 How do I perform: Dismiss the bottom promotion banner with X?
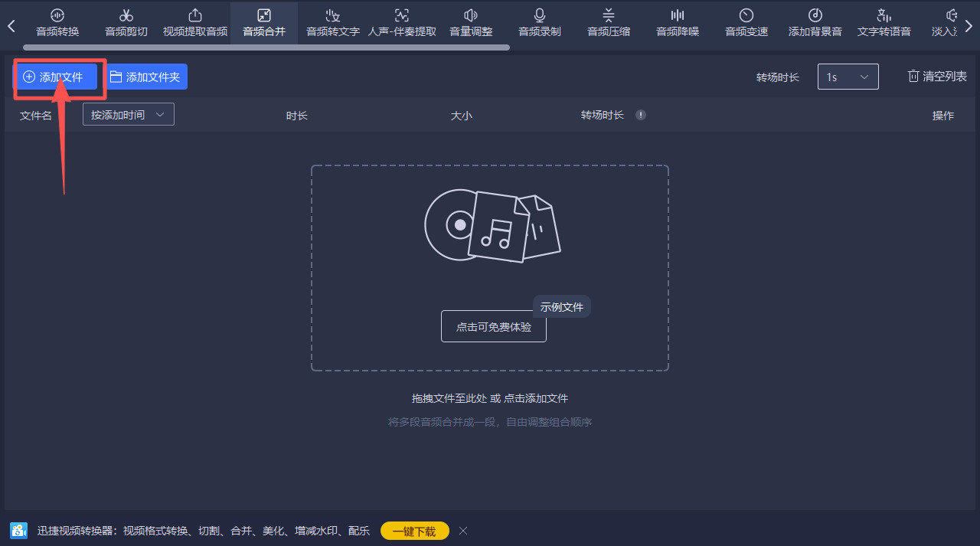click(x=462, y=530)
